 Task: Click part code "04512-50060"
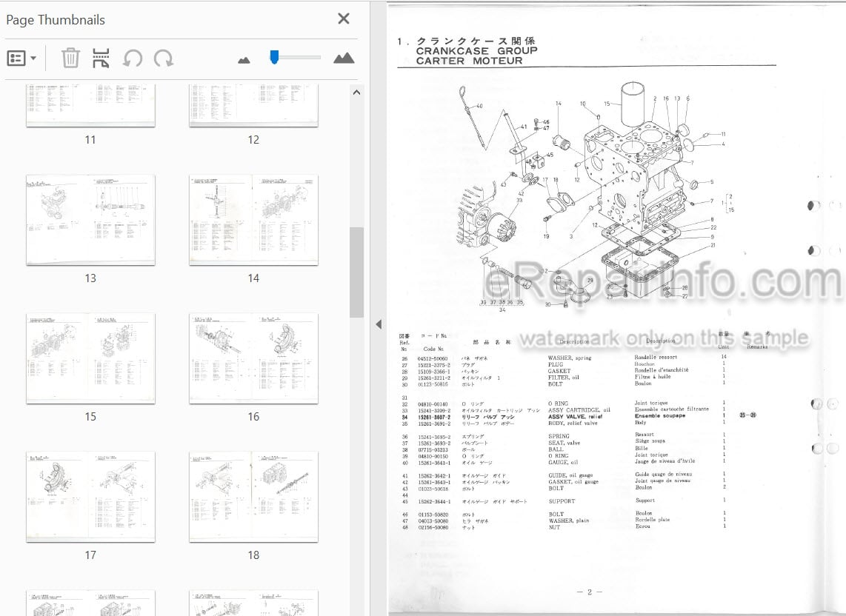click(433, 358)
